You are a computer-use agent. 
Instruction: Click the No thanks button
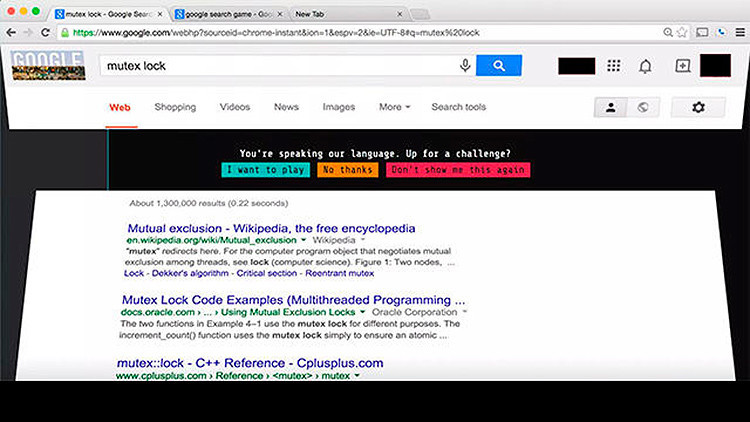pos(348,170)
